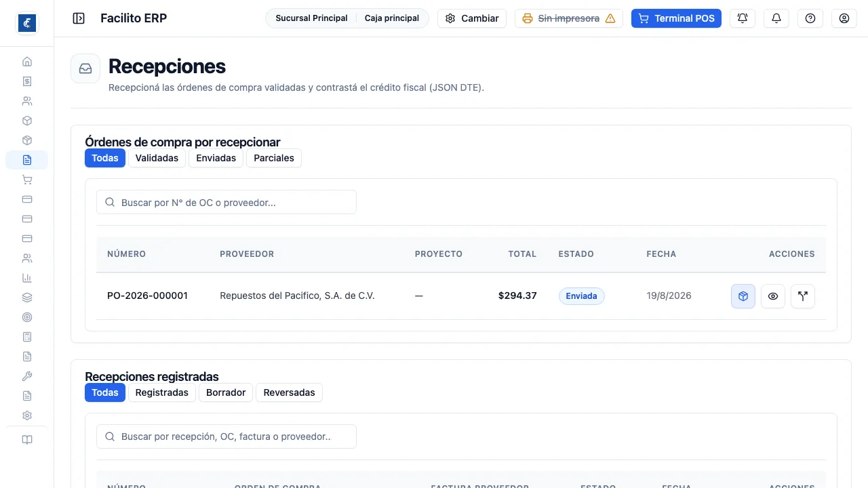Toggle the sidebar panel icon beside Facilito ERP
Image resolution: width=868 pixels, height=488 pixels.
point(79,18)
